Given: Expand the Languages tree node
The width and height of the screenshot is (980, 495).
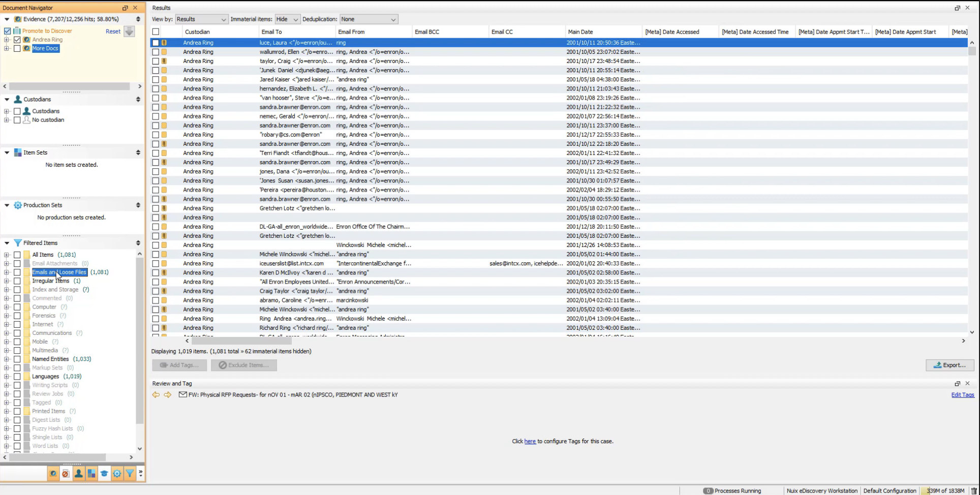Looking at the screenshot, I should tap(7, 377).
